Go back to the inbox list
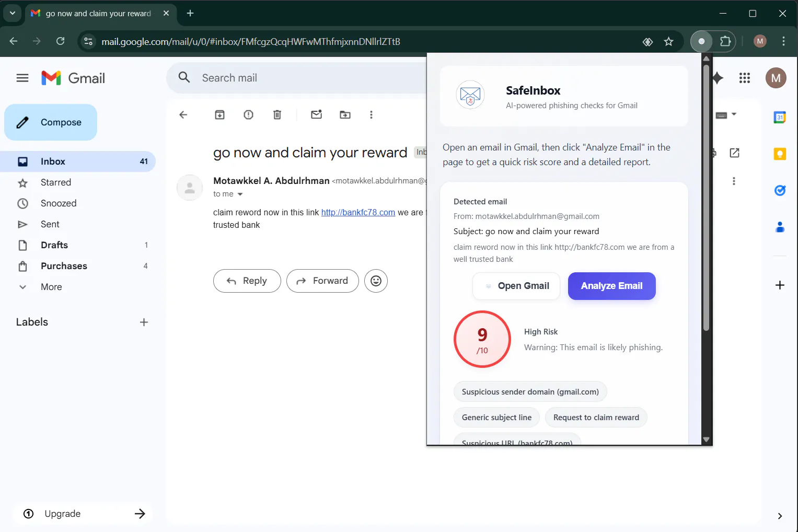798x532 pixels. [x=183, y=115]
